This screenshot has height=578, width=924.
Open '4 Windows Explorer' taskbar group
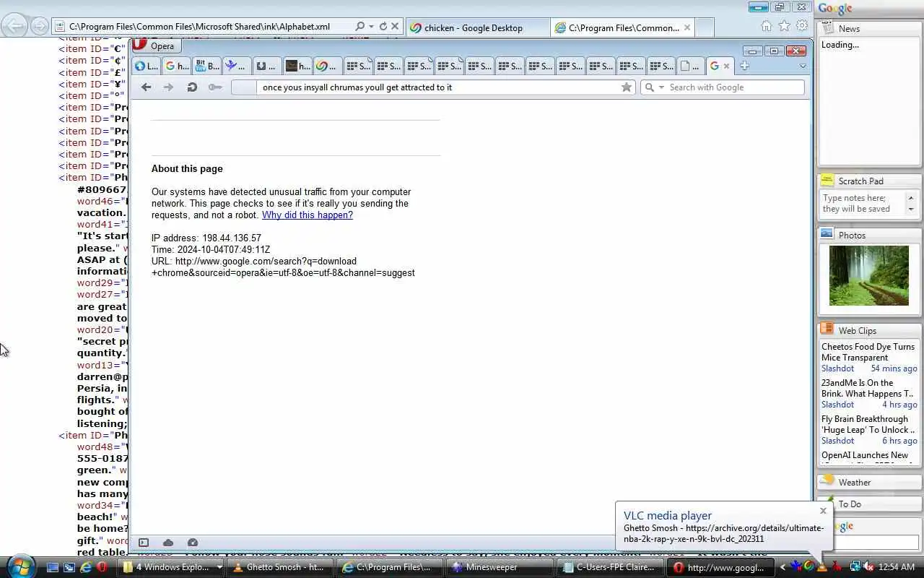click(x=172, y=567)
